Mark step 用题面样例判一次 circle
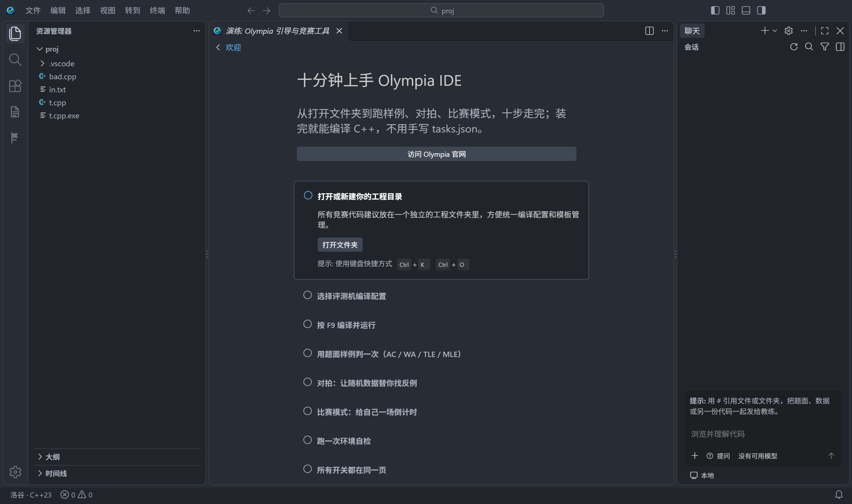 click(308, 353)
